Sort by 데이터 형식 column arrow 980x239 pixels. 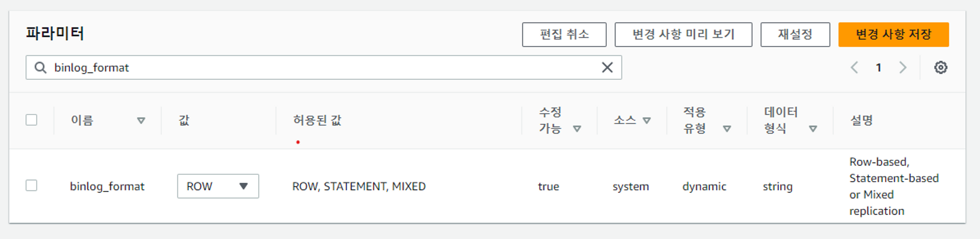coord(813,129)
